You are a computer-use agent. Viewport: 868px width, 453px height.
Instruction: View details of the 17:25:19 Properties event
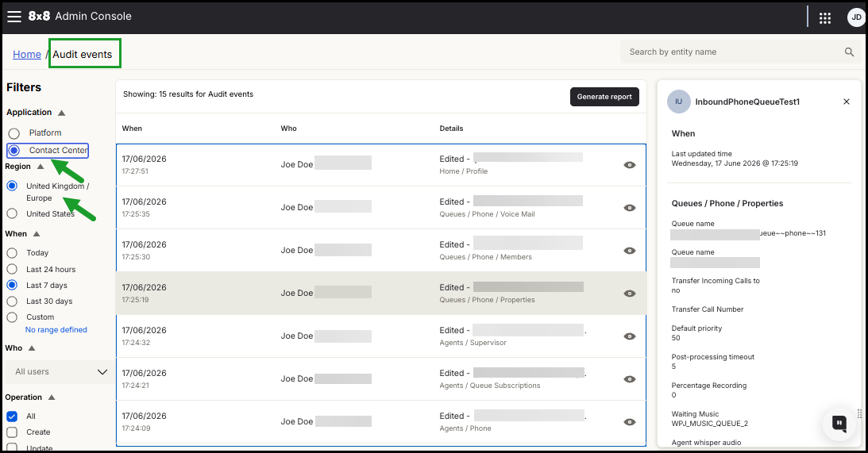pos(630,294)
